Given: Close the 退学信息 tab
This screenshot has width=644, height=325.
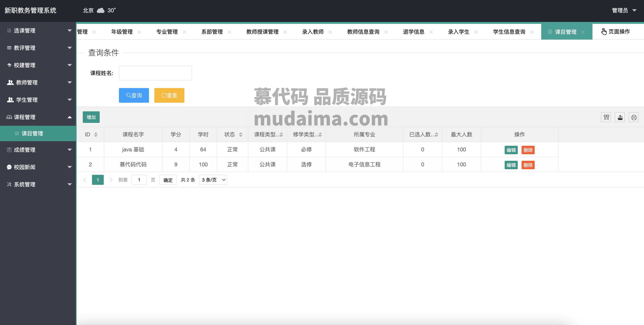Looking at the screenshot, I should point(431,32).
